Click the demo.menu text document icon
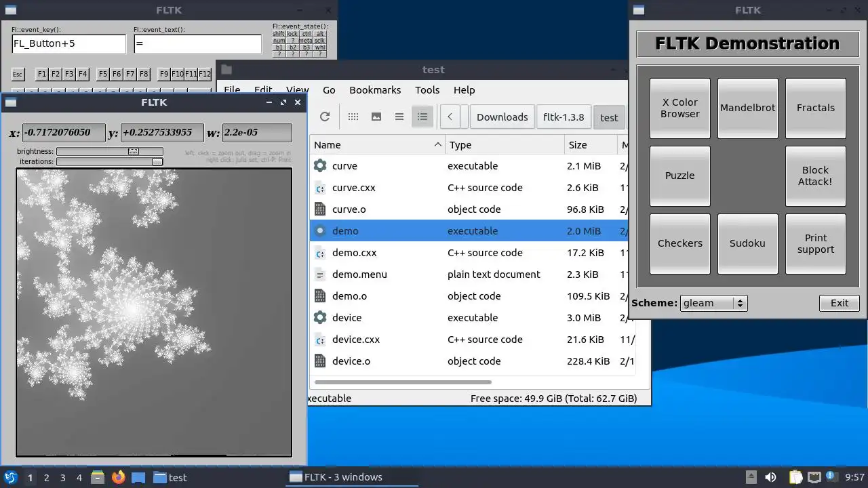Viewport: 868px width, 488px height. pos(320,274)
